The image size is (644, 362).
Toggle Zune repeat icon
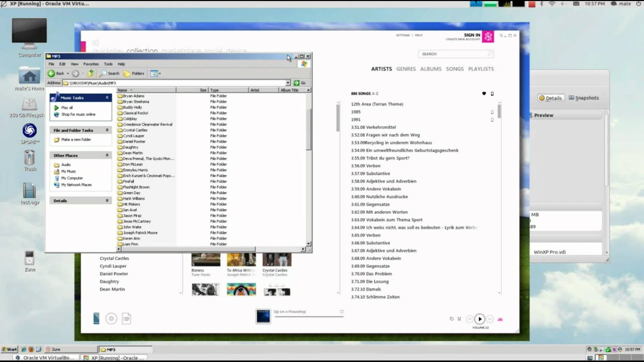click(452, 319)
